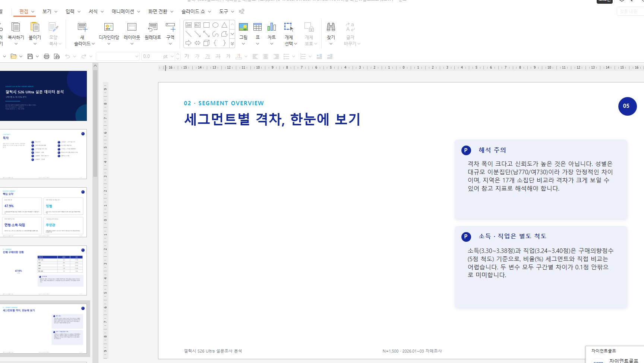This screenshot has width=644, height=363.
Task: Open the font size pt dropdown
Action: tap(172, 56)
